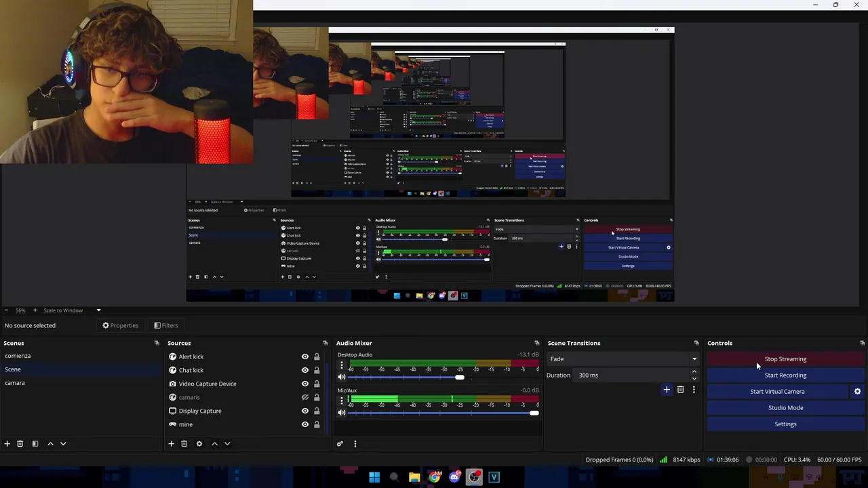Open the Scale to Window dropdown
This screenshot has height=488, width=868.
point(73,310)
